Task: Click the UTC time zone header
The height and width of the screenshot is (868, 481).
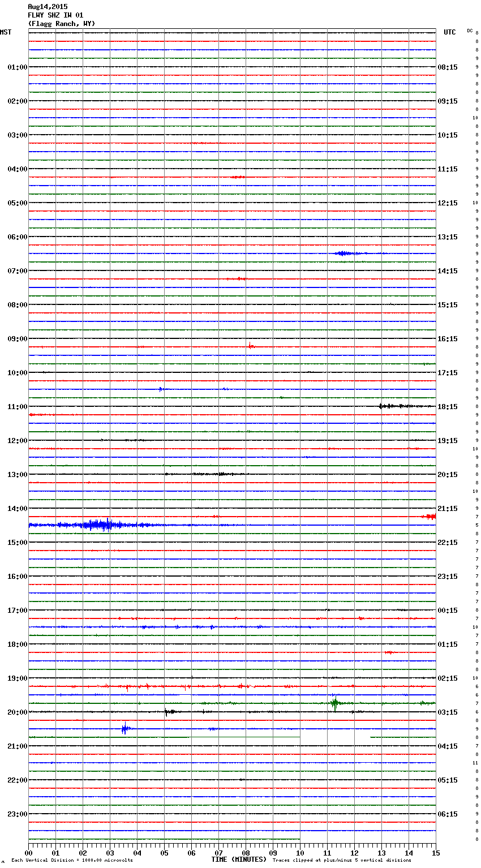Action: click(x=450, y=32)
